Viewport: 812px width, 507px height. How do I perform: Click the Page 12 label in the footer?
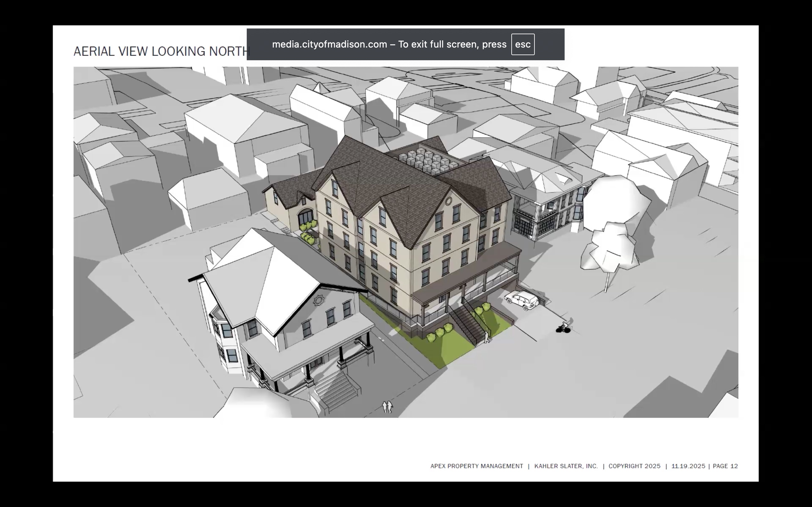(x=725, y=466)
